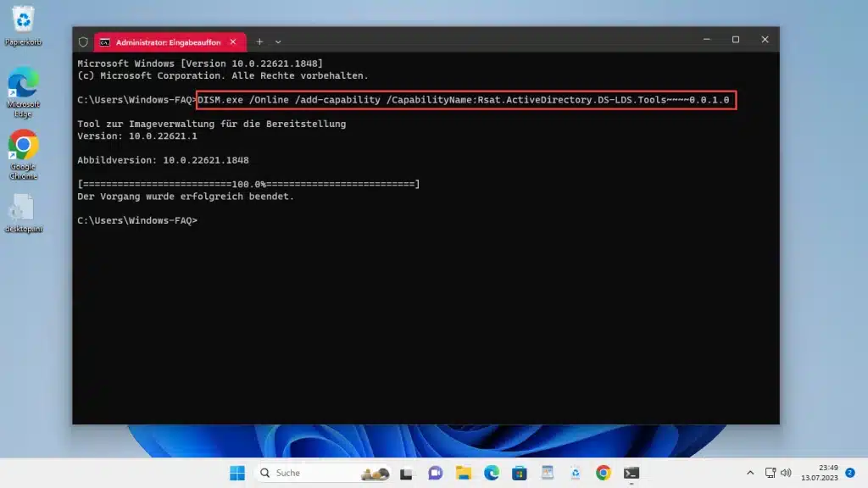Click the DISM.exe /Online /add-capability command text

coord(464,100)
